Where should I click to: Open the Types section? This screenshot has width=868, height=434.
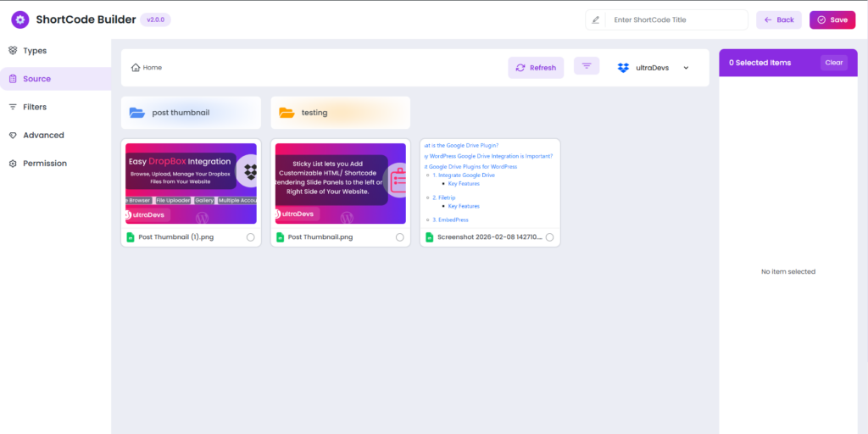[x=55, y=50]
